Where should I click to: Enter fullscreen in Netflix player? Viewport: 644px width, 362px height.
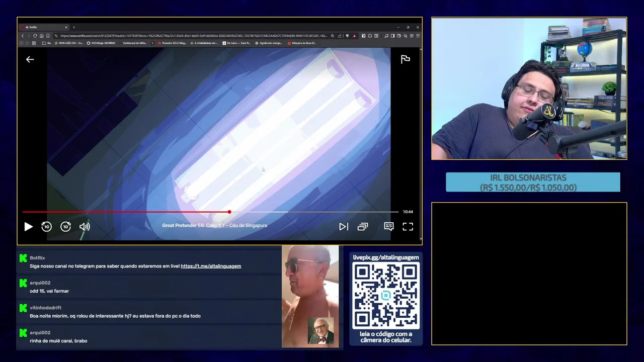[x=408, y=227]
